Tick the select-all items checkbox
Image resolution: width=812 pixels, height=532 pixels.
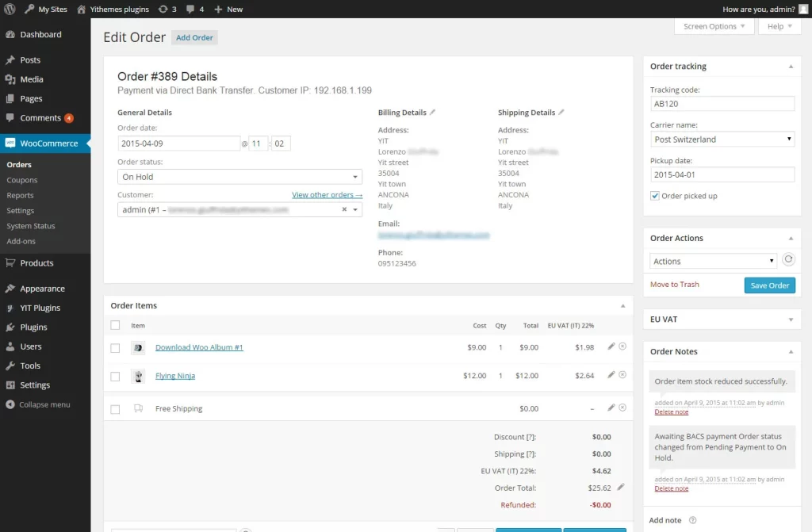[x=115, y=325]
